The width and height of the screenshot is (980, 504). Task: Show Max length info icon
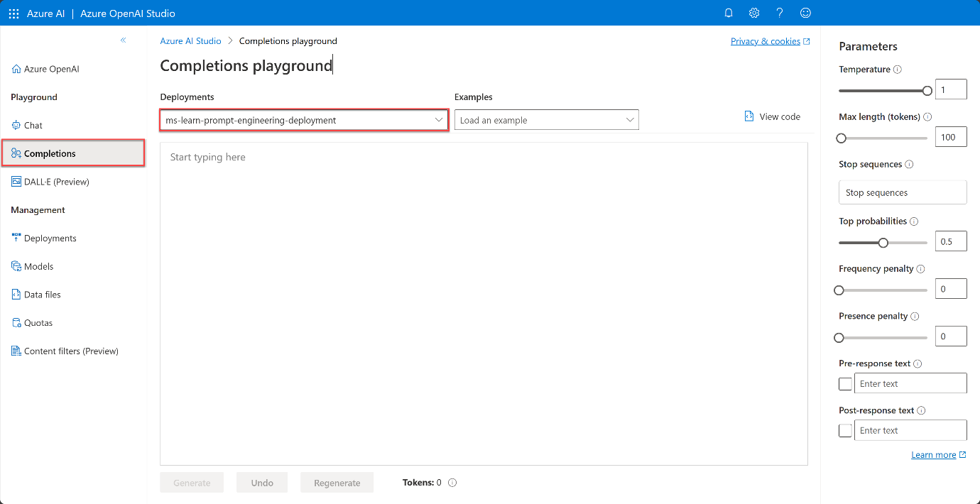click(927, 117)
